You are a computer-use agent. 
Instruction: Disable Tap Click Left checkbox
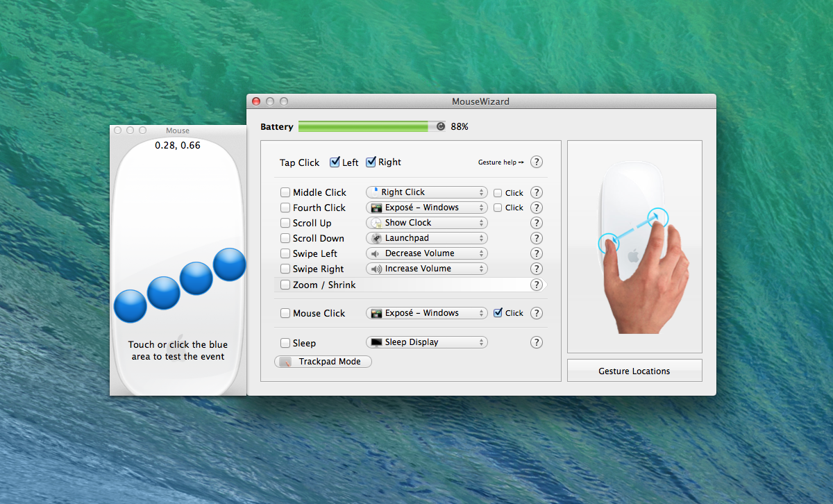[x=335, y=162]
